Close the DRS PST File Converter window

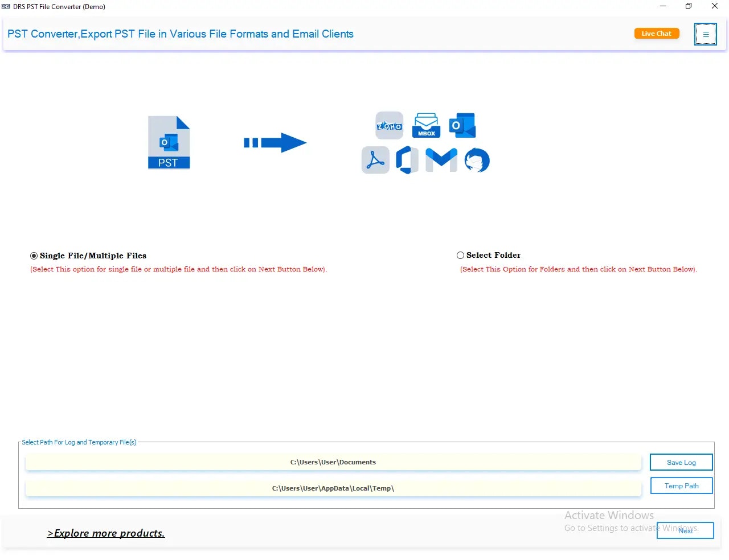(715, 6)
